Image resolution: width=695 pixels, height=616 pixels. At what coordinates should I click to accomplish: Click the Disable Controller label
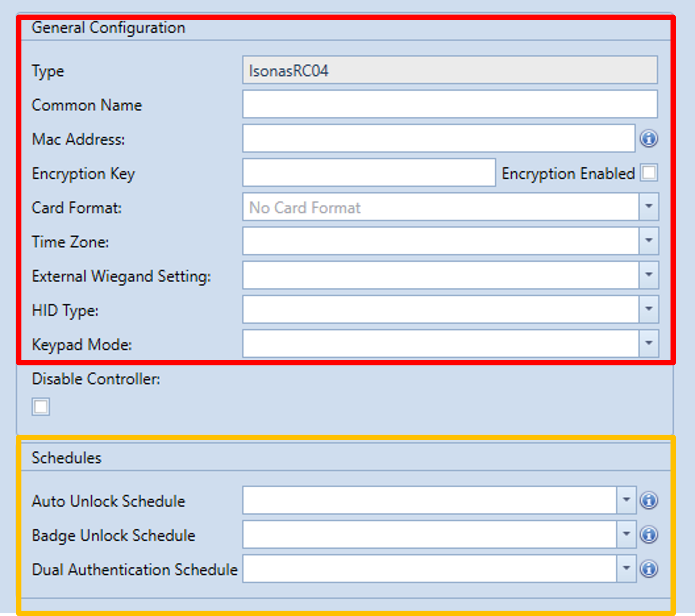[x=96, y=379]
